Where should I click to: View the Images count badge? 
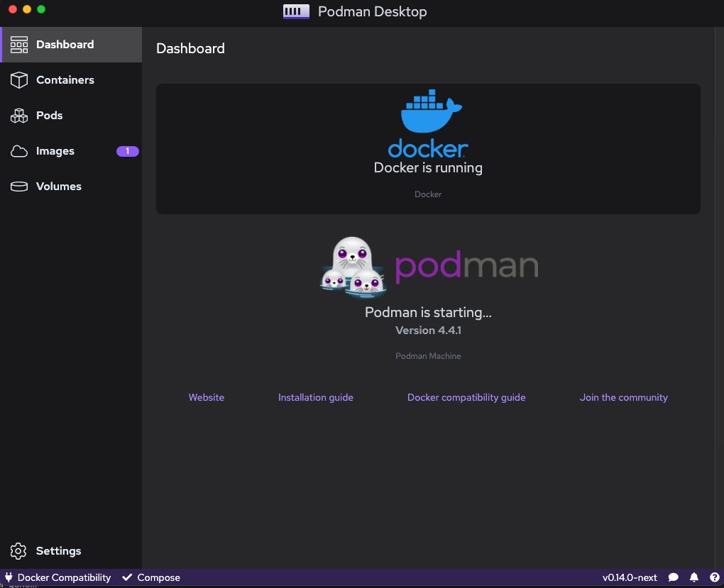pyautogui.click(x=127, y=150)
